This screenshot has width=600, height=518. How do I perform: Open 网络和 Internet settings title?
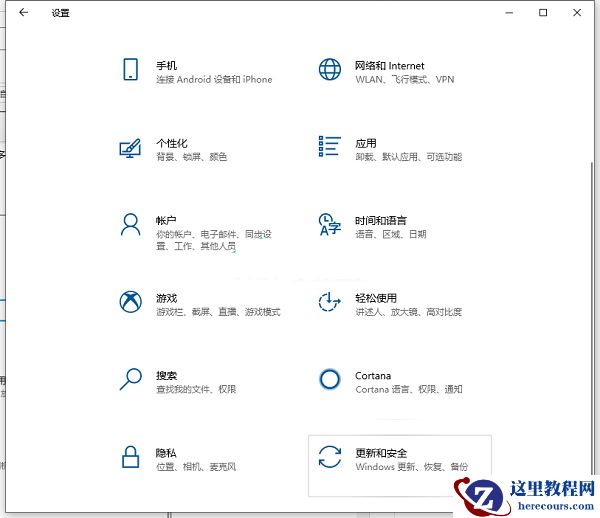click(390, 66)
